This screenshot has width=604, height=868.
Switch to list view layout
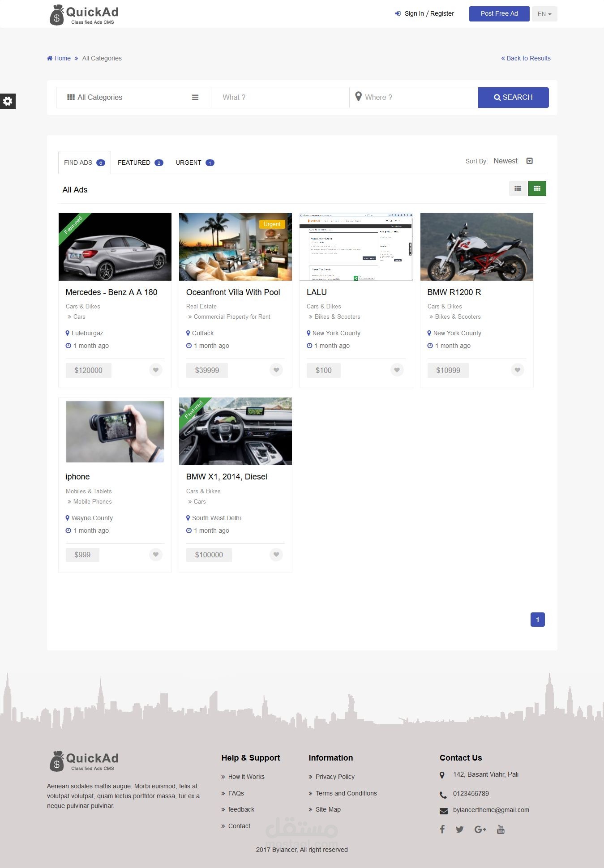[518, 188]
